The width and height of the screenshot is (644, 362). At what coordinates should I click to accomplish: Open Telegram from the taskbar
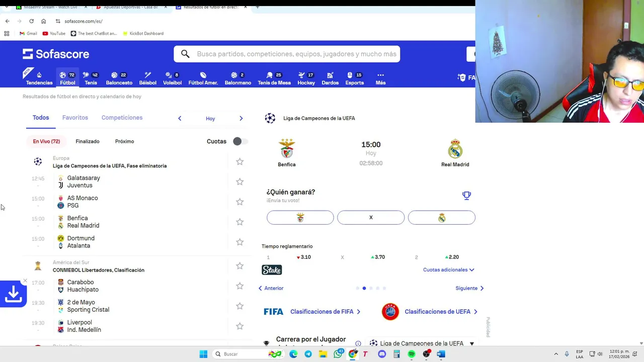[308, 354]
